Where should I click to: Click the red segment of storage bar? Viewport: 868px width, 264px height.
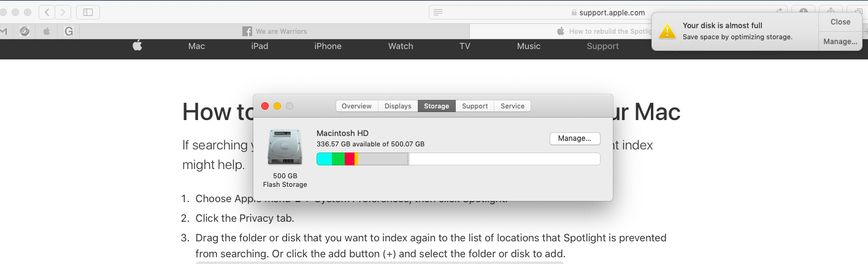[350, 159]
